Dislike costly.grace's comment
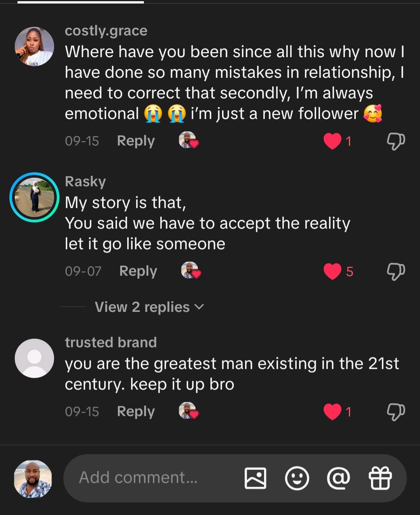 pyautogui.click(x=395, y=141)
